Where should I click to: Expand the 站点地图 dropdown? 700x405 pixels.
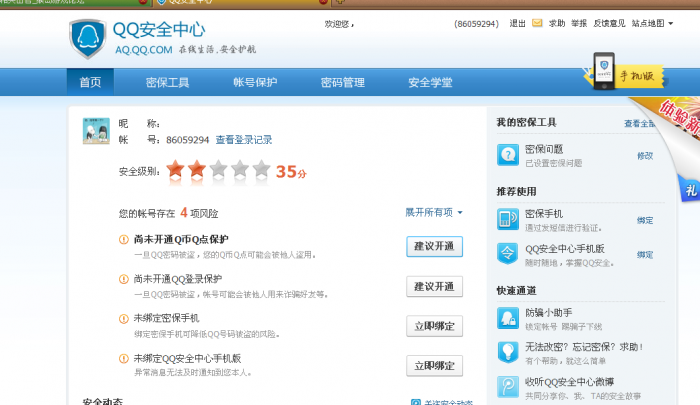pyautogui.click(x=652, y=23)
